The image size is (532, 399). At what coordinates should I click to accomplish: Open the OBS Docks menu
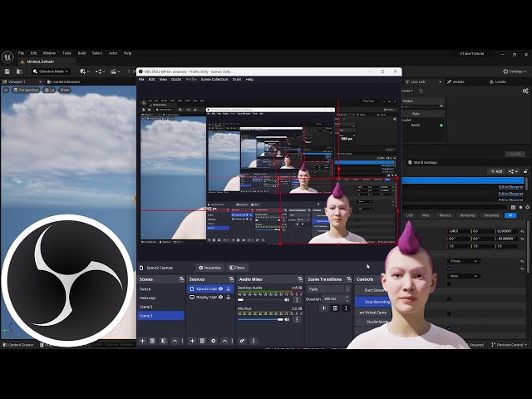click(x=176, y=80)
